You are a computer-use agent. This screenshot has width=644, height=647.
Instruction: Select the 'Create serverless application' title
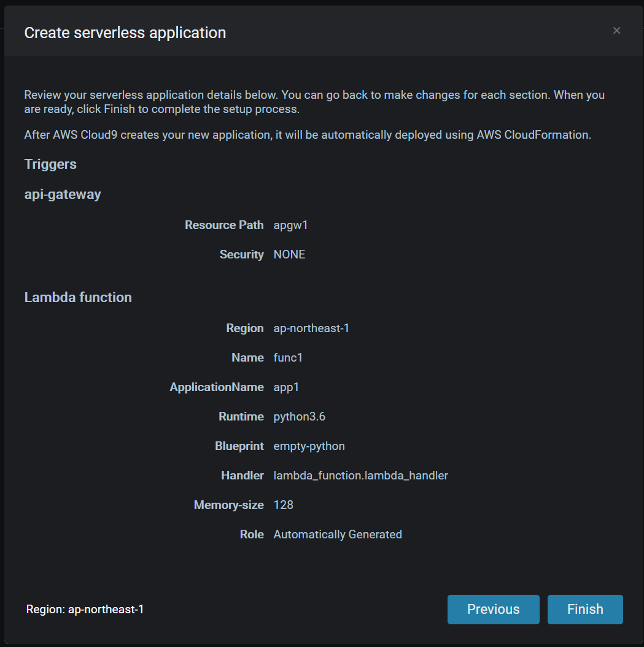click(125, 33)
